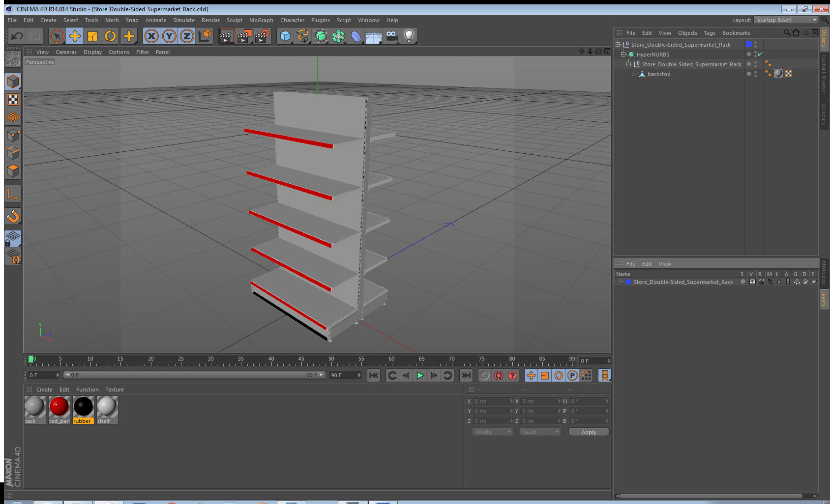Add a camera object
This screenshot has width=830, height=504.
[x=391, y=36]
